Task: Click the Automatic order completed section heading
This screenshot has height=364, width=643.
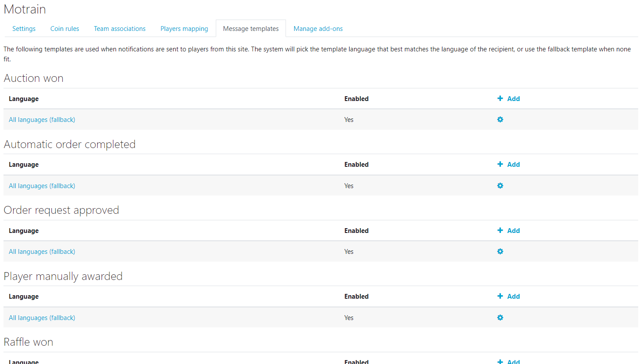Action: point(70,145)
